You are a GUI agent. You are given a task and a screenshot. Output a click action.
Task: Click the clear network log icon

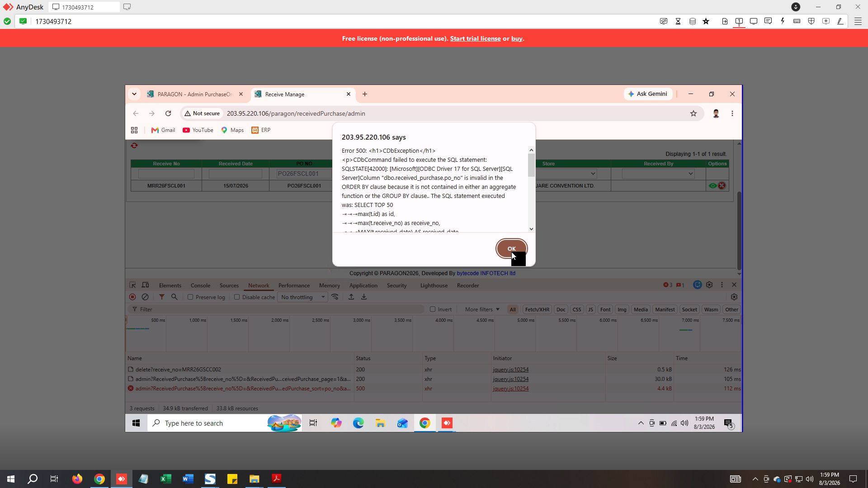coord(145,297)
